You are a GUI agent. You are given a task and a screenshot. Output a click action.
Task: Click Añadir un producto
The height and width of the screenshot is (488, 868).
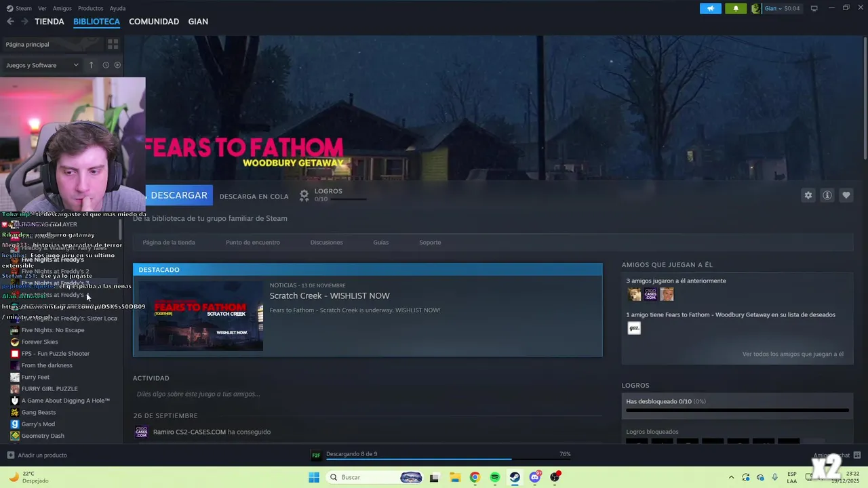[37, 455]
